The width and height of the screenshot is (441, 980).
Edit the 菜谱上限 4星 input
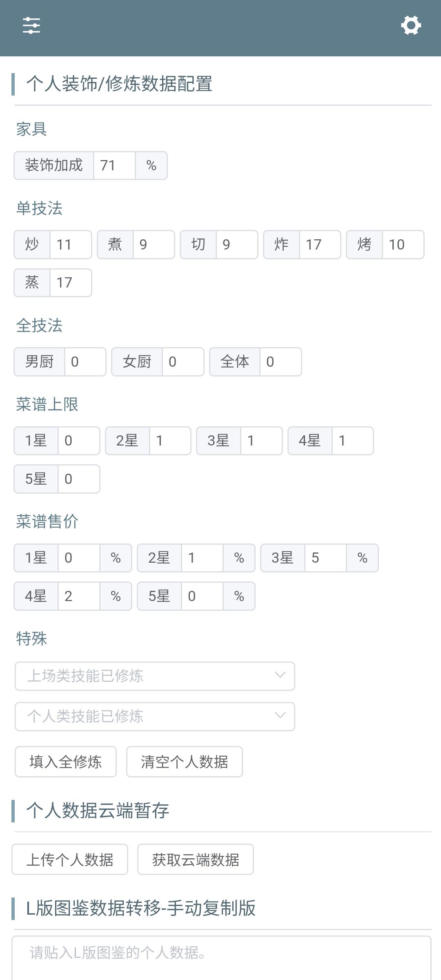pos(353,441)
